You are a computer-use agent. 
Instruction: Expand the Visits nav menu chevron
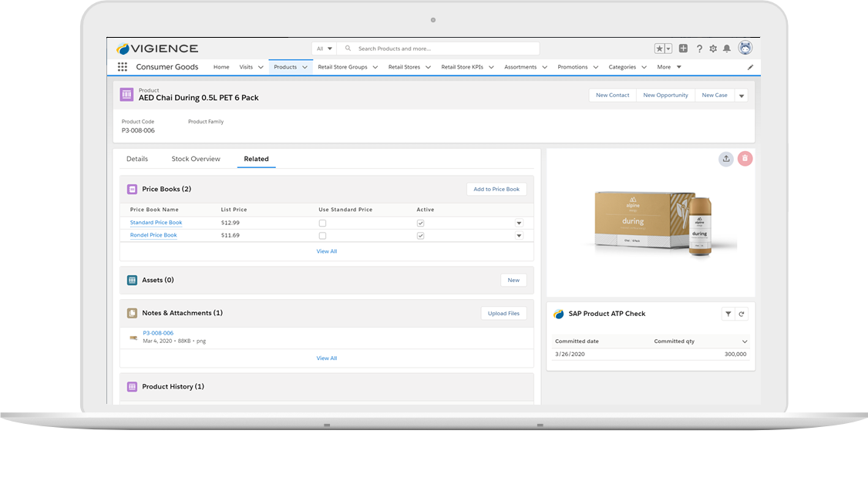(261, 68)
